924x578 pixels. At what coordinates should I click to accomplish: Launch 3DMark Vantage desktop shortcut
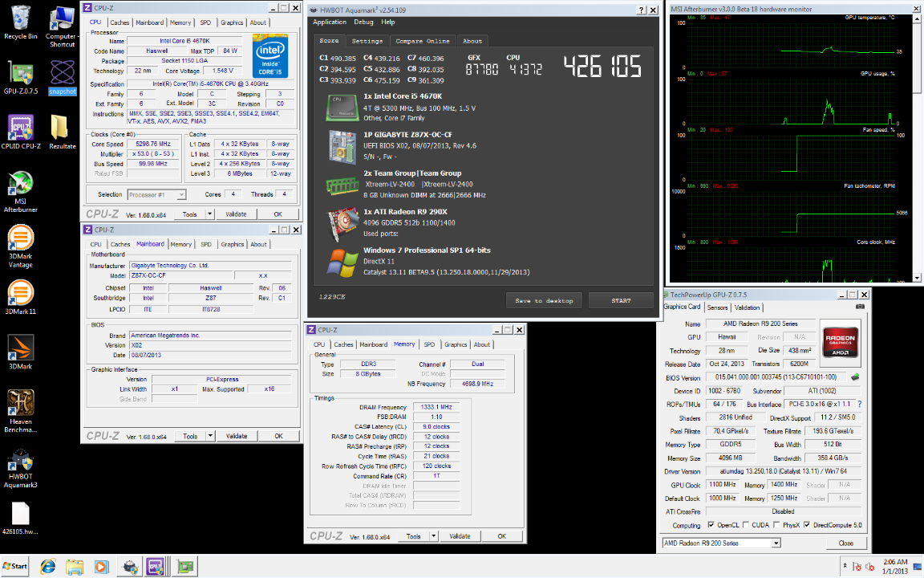21,246
